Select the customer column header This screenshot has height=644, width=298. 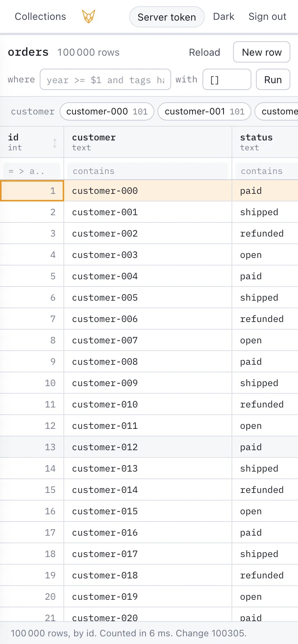pos(148,142)
